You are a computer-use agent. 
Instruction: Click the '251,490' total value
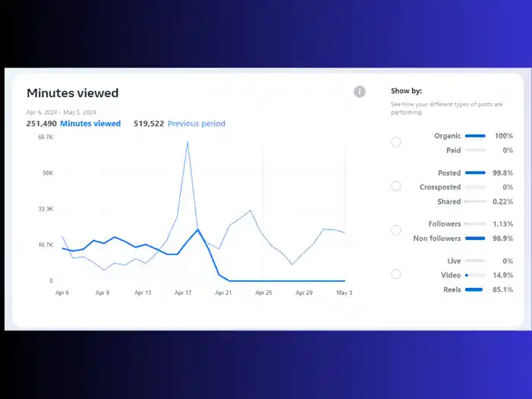click(41, 123)
